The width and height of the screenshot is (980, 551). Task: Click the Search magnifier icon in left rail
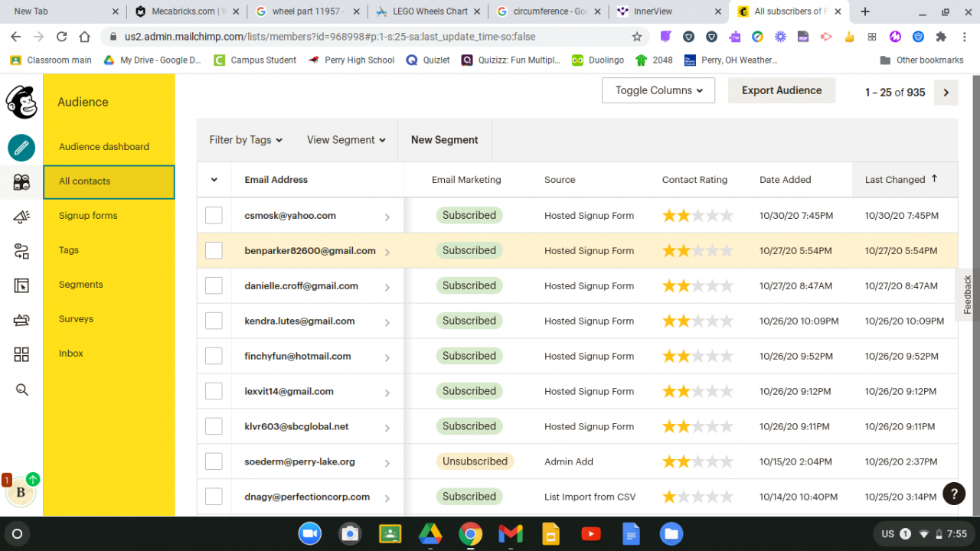point(21,390)
